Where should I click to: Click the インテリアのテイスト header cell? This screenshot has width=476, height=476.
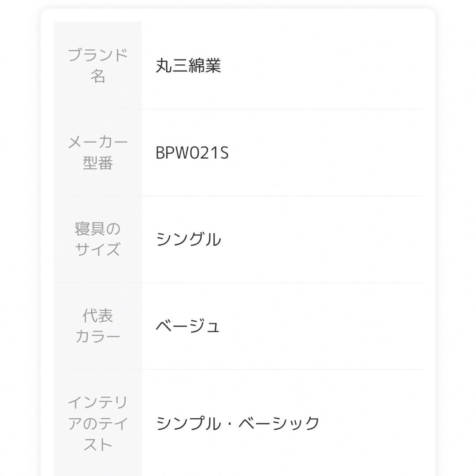point(98,423)
